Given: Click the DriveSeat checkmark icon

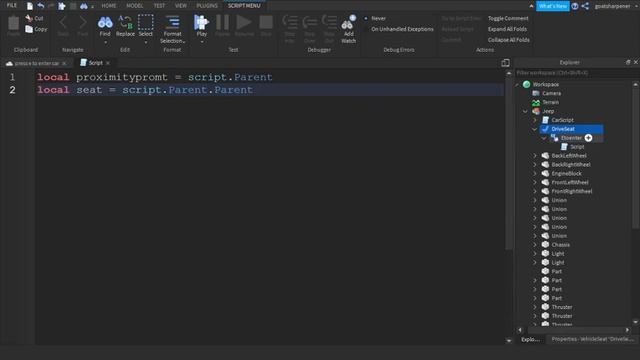Looking at the screenshot, I should point(545,129).
